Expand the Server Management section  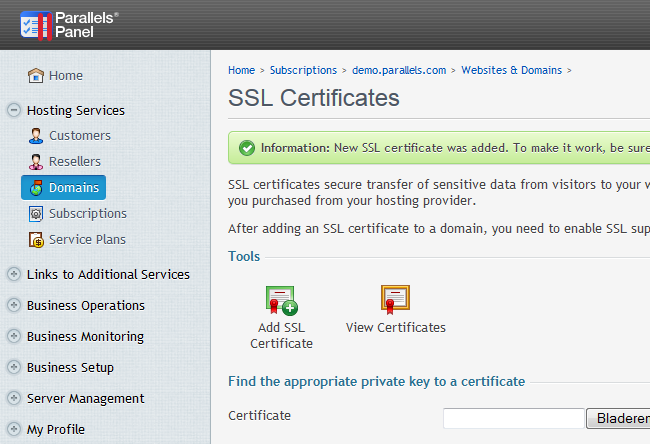[14, 399]
